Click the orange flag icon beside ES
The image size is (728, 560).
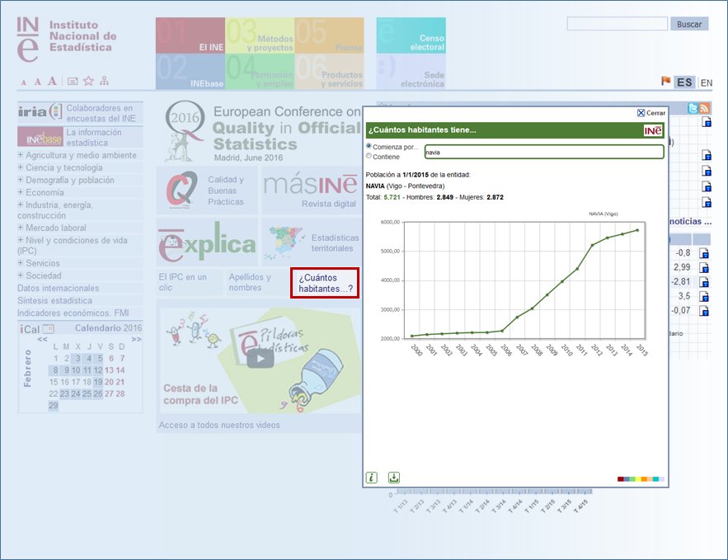tap(666, 82)
